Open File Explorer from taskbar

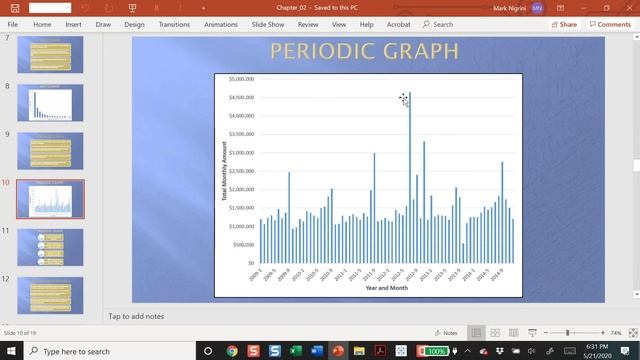click(x=359, y=351)
